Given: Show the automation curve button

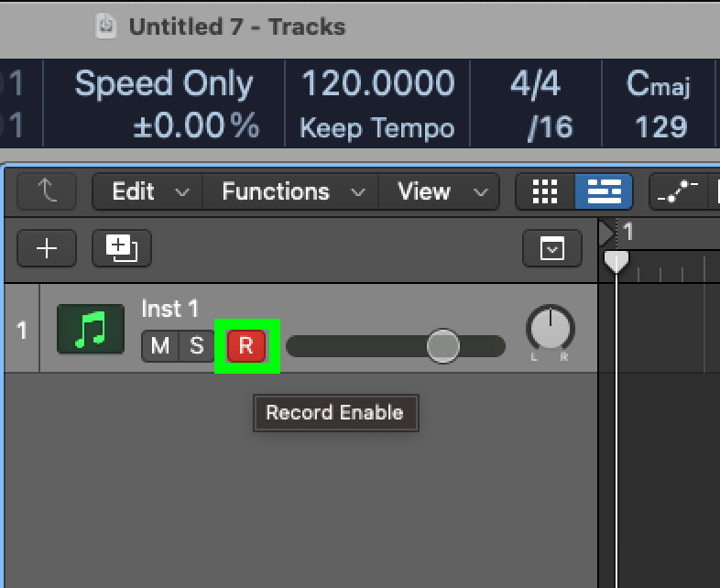Looking at the screenshot, I should coord(678,191).
